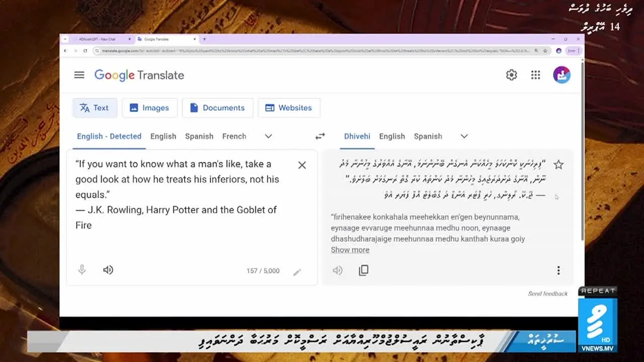The width and height of the screenshot is (644, 362).
Task: Expand the target language list
Action: click(464, 136)
